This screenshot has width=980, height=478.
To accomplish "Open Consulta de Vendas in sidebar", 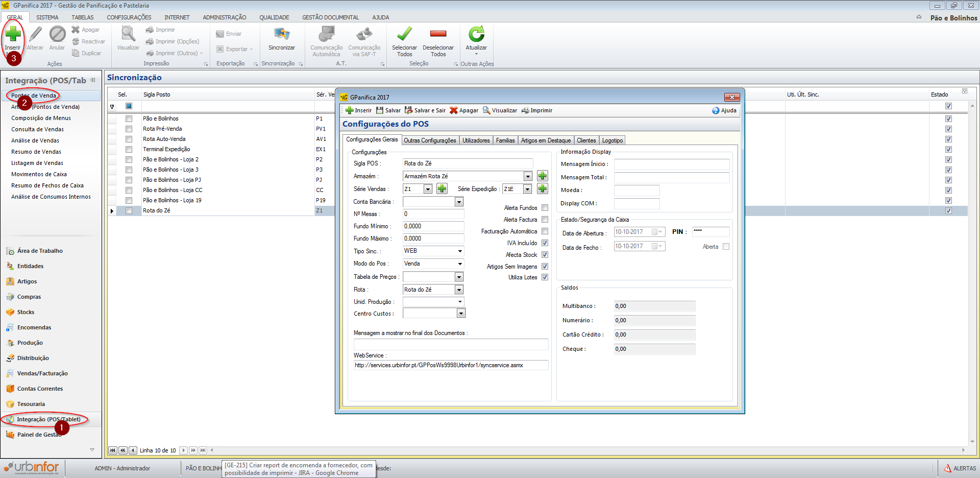I will pyautogui.click(x=37, y=129).
